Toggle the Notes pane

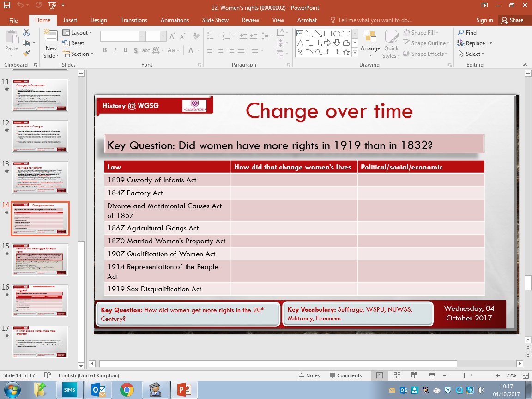point(309,375)
